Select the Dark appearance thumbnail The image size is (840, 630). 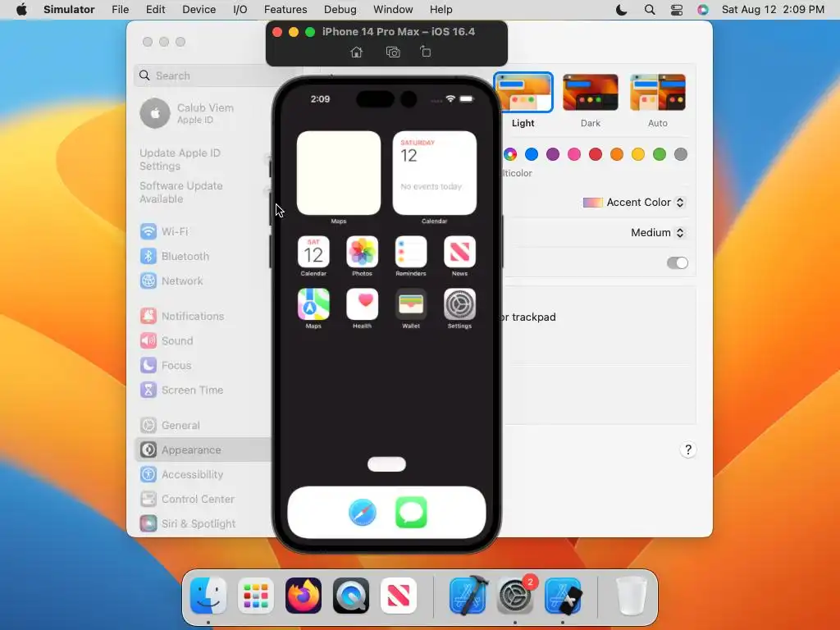pyautogui.click(x=591, y=92)
